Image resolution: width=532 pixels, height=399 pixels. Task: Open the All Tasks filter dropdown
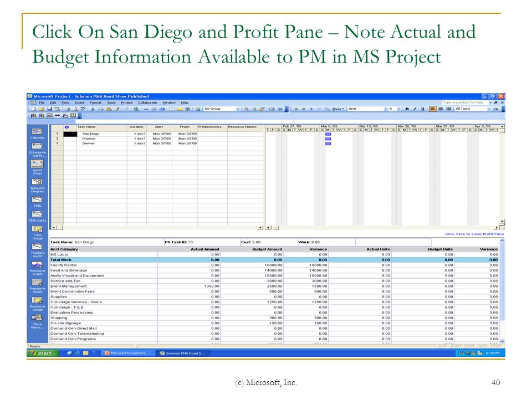tap(489, 109)
